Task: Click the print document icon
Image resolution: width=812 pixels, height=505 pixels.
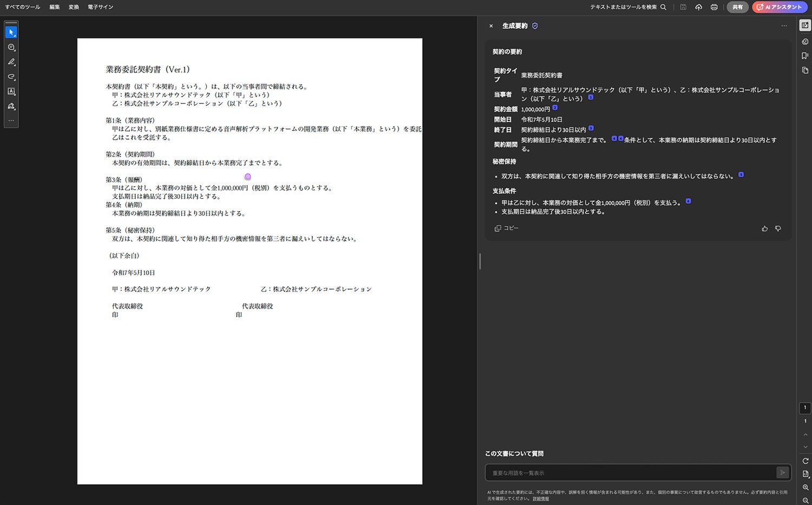Action: (714, 7)
